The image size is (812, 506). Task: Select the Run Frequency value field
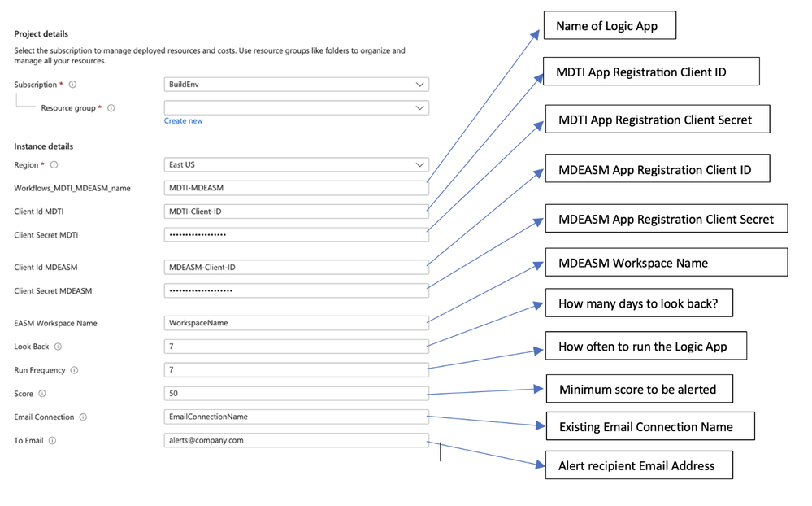coord(296,369)
